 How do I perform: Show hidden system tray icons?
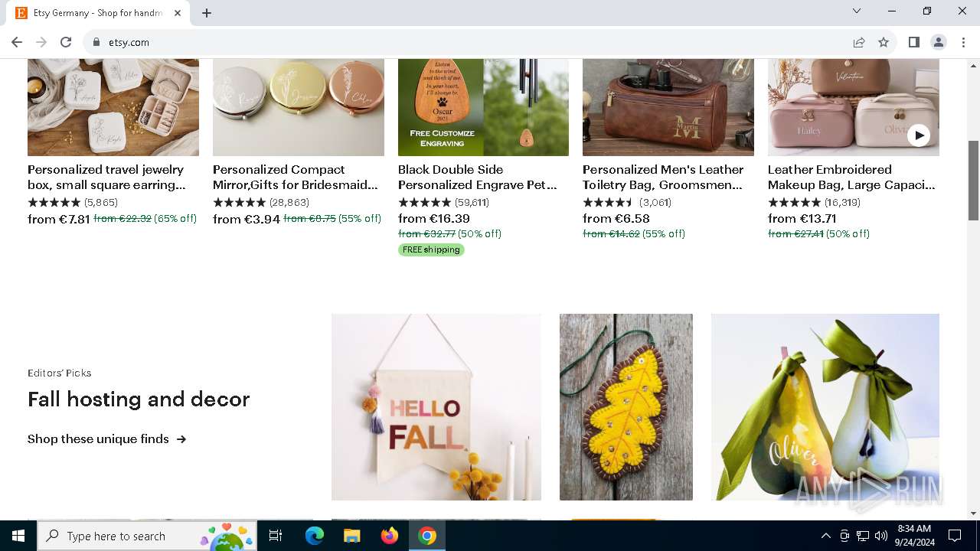pos(825,536)
